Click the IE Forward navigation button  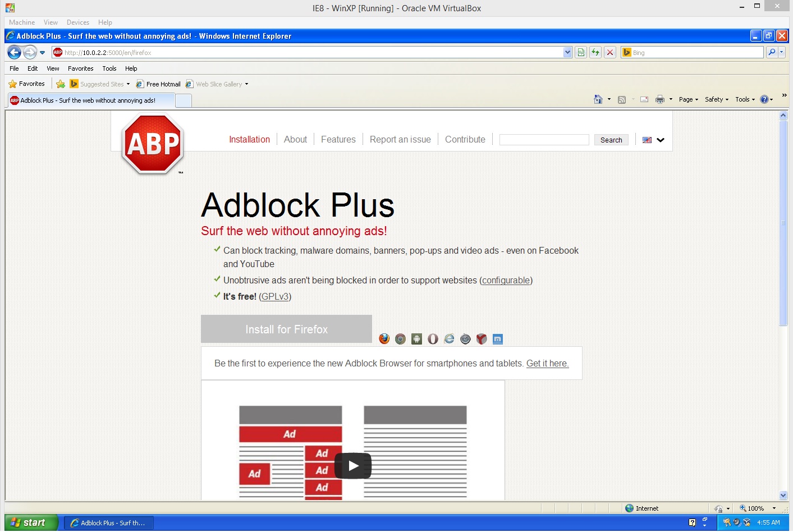30,52
